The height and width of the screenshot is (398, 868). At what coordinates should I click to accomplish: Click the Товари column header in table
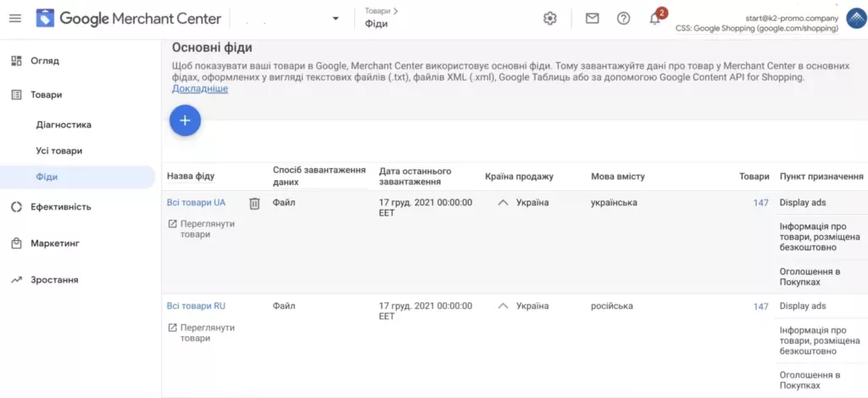click(x=754, y=177)
